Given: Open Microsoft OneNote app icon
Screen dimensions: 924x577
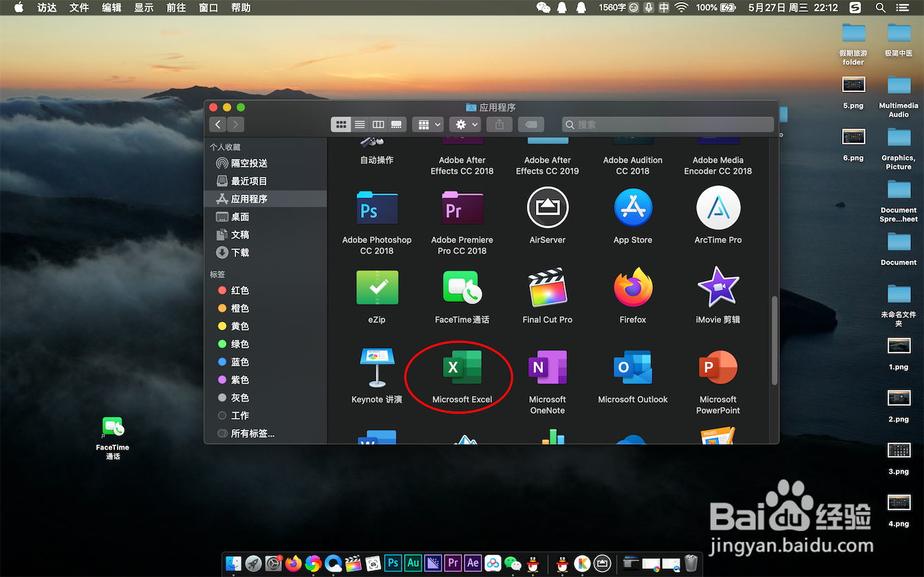Looking at the screenshot, I should click(548, 367).
